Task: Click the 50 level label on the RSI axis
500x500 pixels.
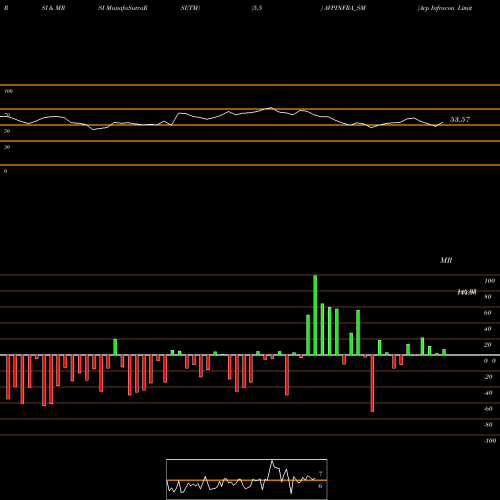Action: pyautogui.click(x=7, y=131)
